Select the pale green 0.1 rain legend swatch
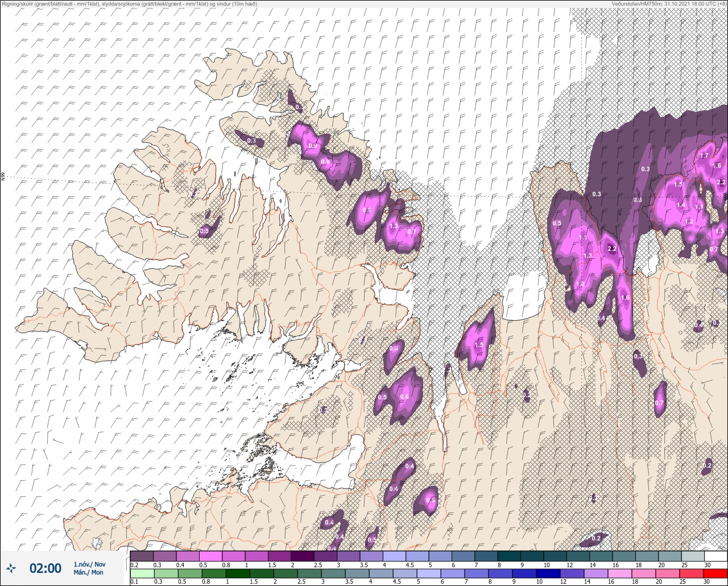The image size is (728, 586). pos(142,573)
